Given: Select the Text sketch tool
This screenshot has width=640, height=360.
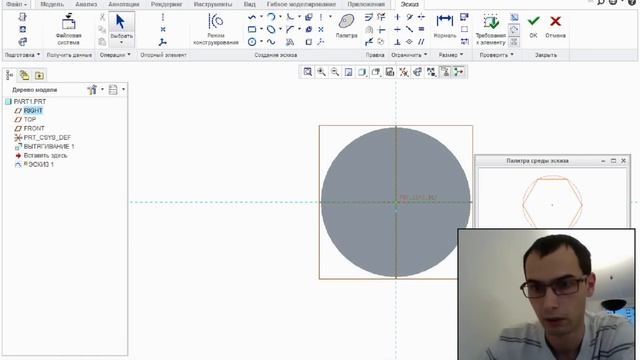Looking at the screenshot, I should (x=290, y=42).
